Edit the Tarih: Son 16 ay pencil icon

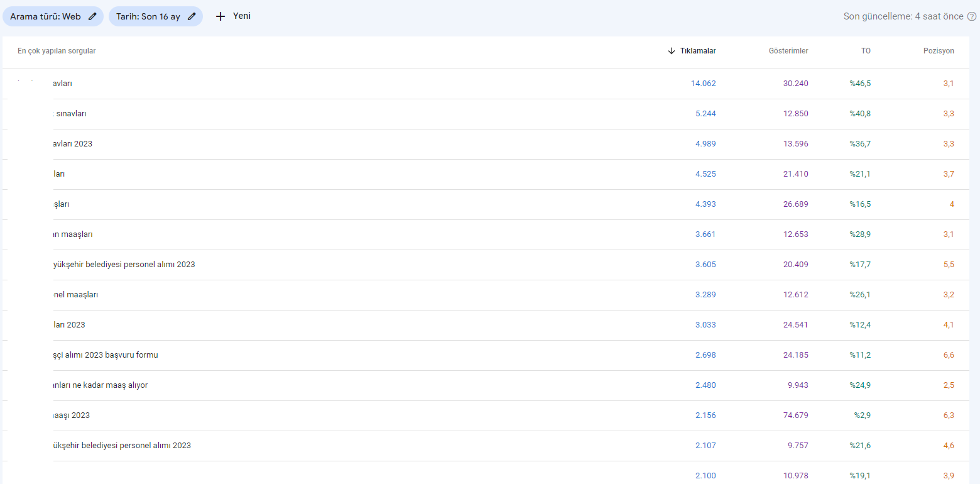(x=192, y=17)
